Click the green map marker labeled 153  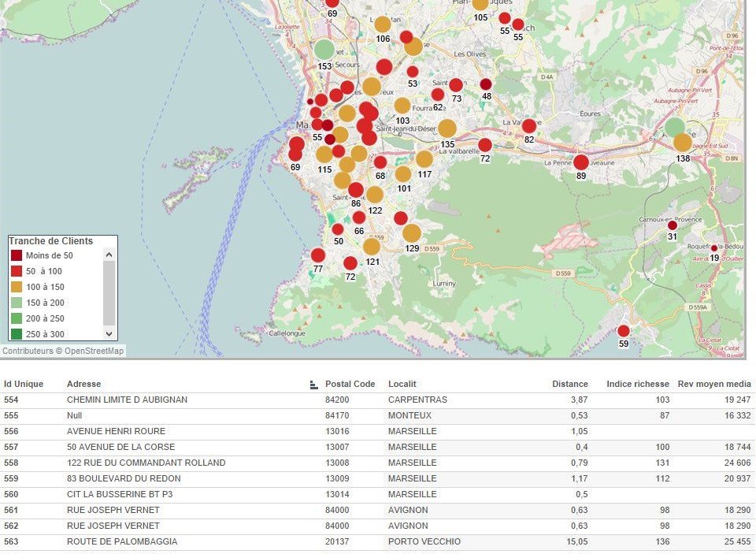[x=324, y=50]
